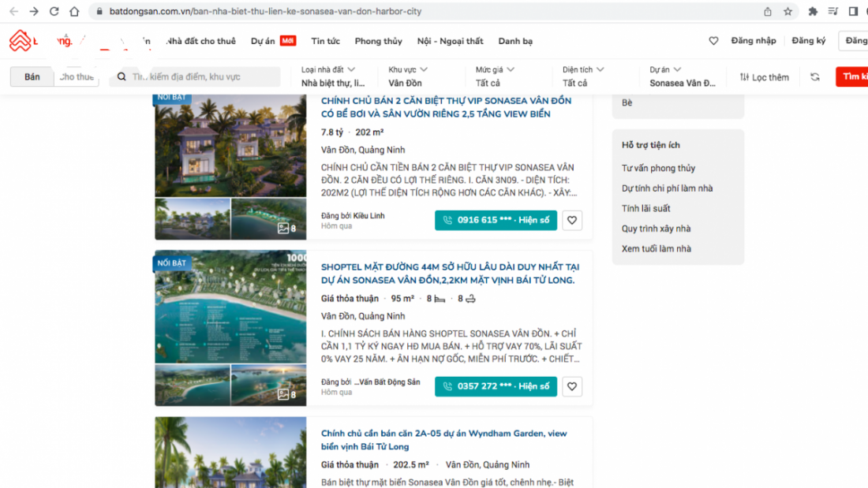
Task: Open the Phong thủy menu
Action: 378,40
